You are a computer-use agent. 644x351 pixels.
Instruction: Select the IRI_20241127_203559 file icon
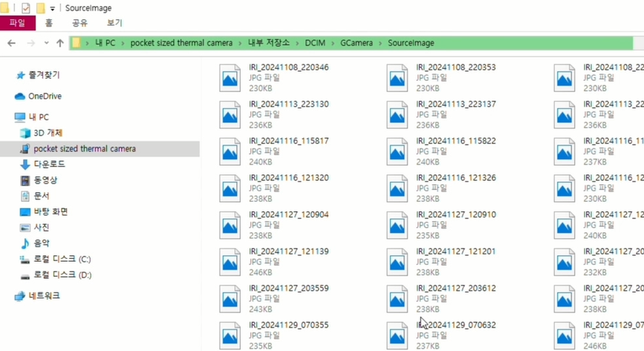tap(230, 299)
